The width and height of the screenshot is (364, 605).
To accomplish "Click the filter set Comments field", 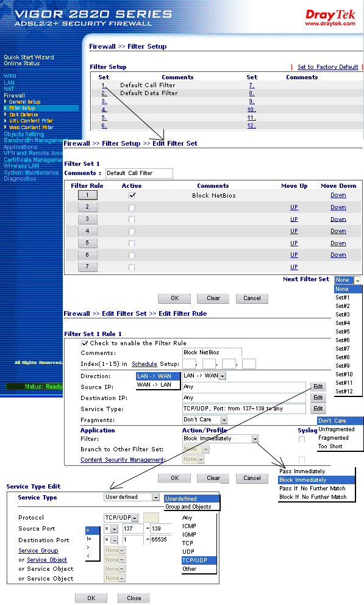I will pos(139,173).
